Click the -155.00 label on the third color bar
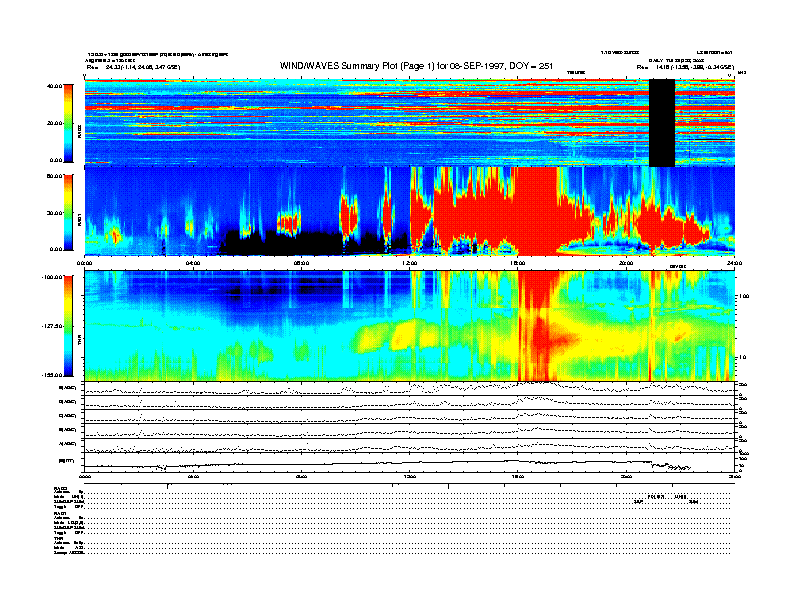Screen dimensions: 792x612 point(52,375)
